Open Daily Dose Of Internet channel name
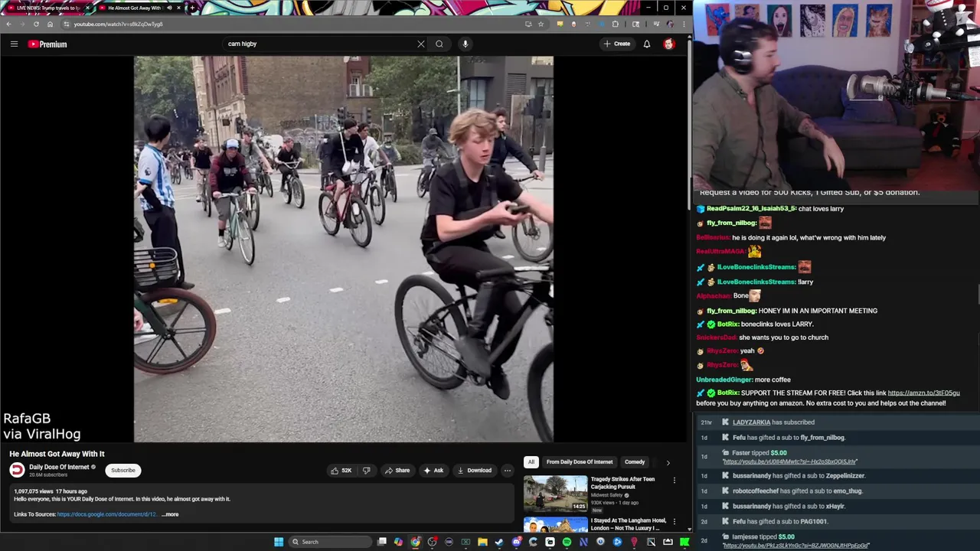This screenshot has width=980, height=551. 59,467
